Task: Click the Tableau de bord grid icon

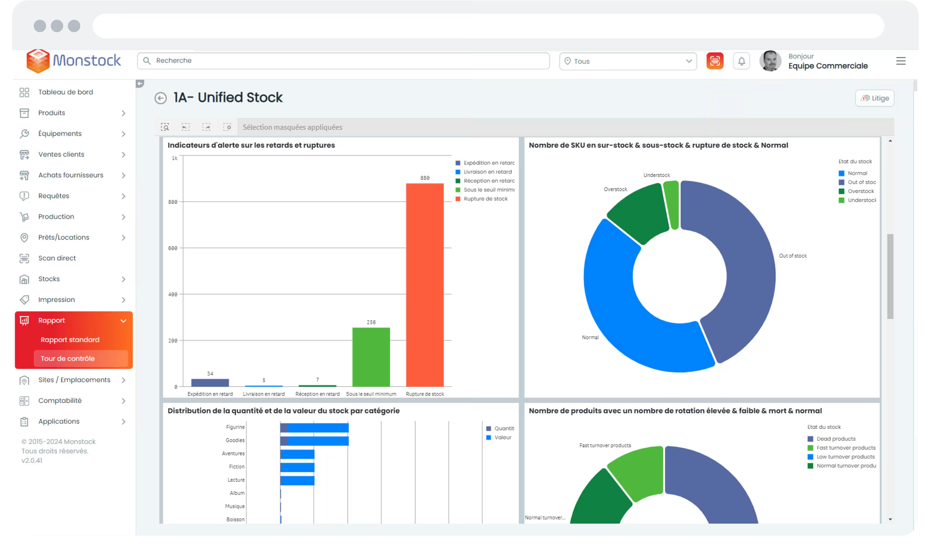Action: pos(24,92)
